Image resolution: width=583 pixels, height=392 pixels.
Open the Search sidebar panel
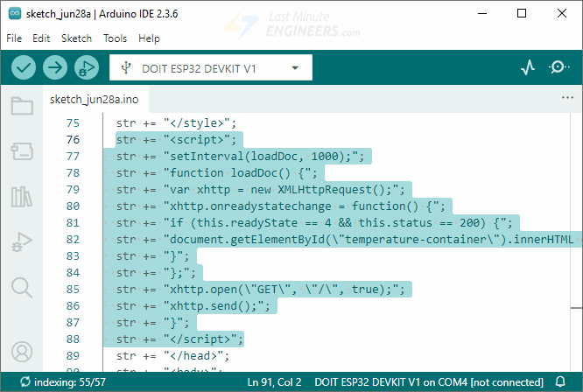(x=22, y=288)
